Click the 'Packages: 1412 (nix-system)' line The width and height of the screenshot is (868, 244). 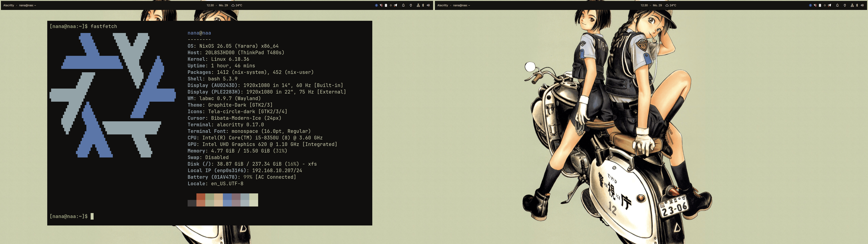[251, 72]
